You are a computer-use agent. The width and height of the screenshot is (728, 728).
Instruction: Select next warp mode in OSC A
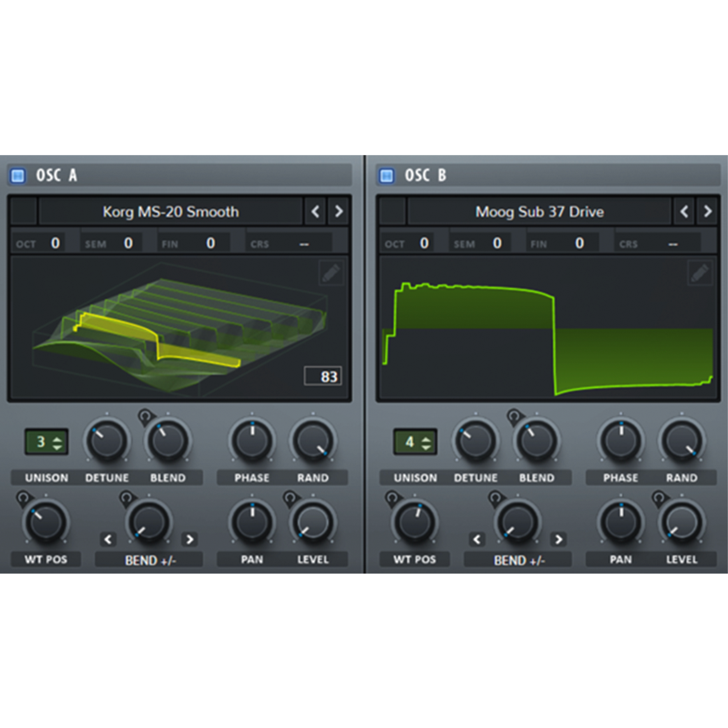point(190,539)
